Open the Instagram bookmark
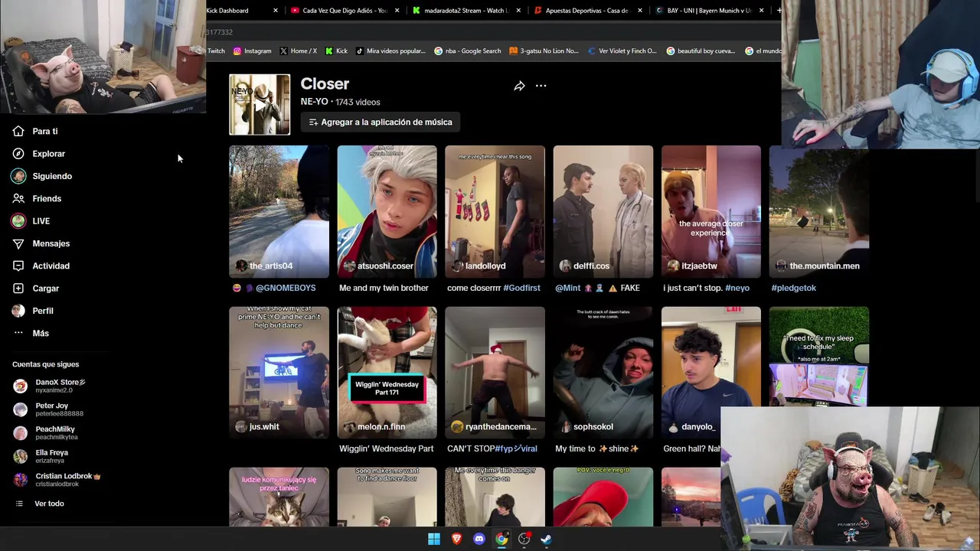 pos(253,51)
